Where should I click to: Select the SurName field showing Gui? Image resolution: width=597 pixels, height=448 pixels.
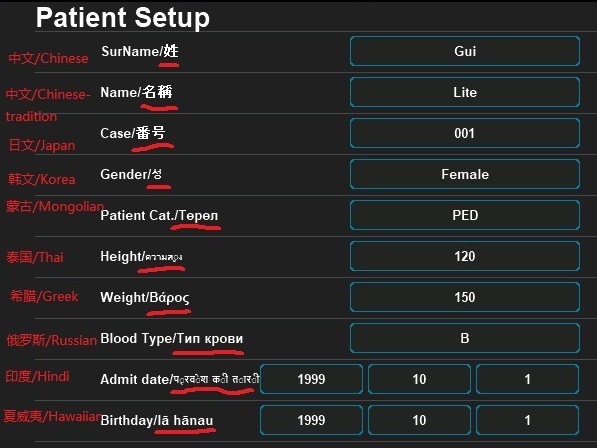coord(465,51)
